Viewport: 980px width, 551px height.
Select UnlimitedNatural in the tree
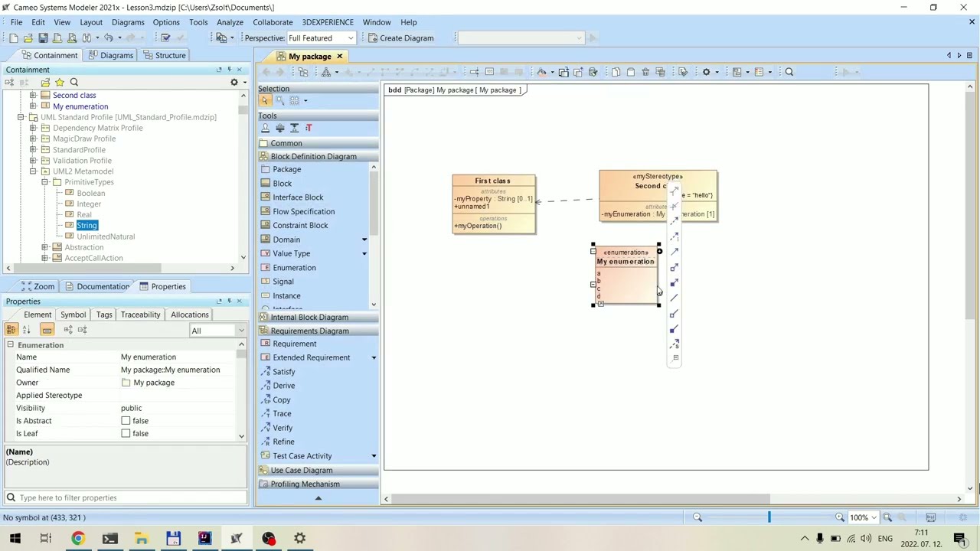click(106, 236)
